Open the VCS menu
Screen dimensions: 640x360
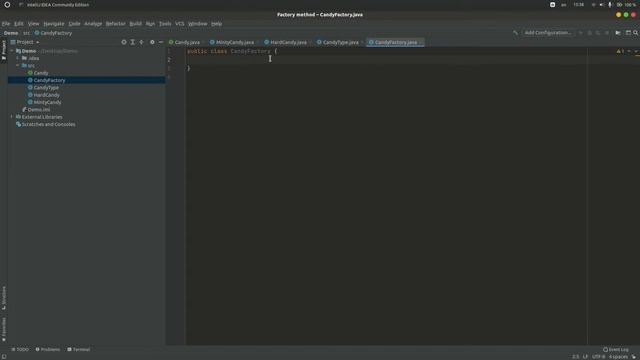tap(180, 24)
